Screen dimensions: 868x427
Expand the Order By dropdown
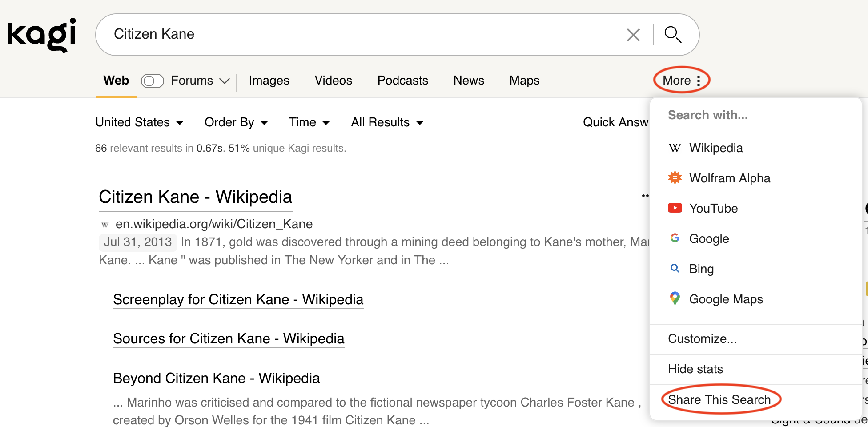pyautogui.click(x=236, y=122)
